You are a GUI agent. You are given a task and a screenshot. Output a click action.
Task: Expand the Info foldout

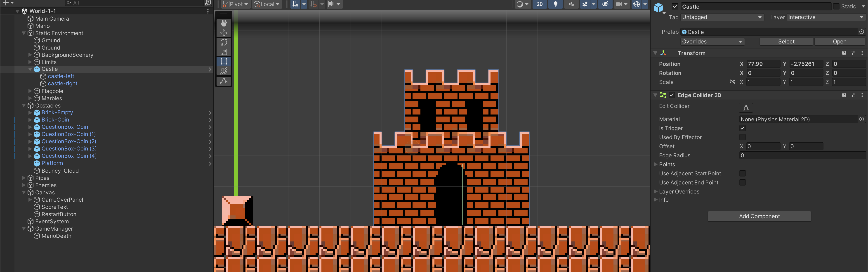point(656,199)
